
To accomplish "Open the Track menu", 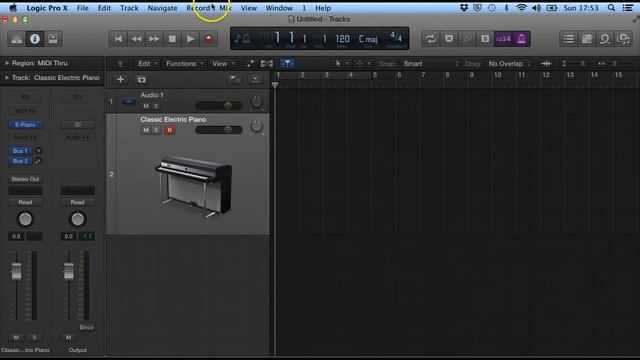I will coord(129,8).
